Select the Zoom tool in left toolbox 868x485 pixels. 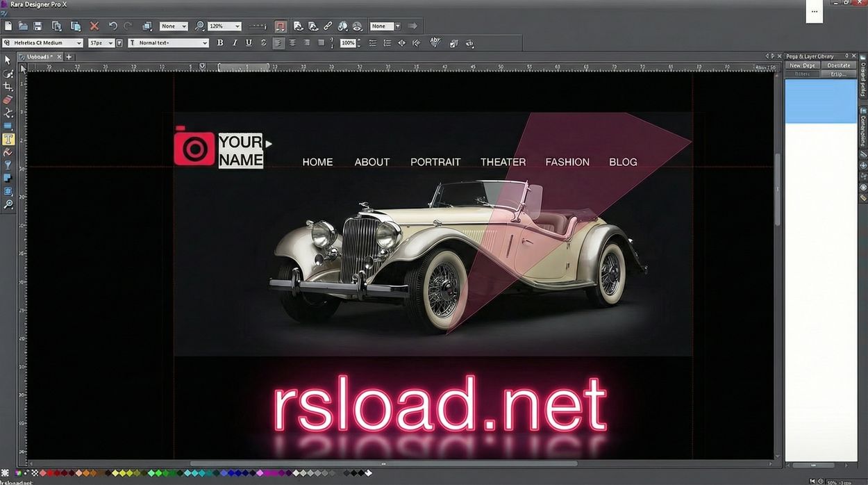pos(8,204)
